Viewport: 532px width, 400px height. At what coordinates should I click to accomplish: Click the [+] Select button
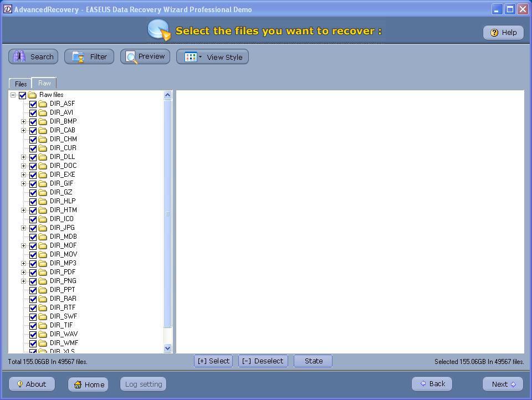coord(213,361)
